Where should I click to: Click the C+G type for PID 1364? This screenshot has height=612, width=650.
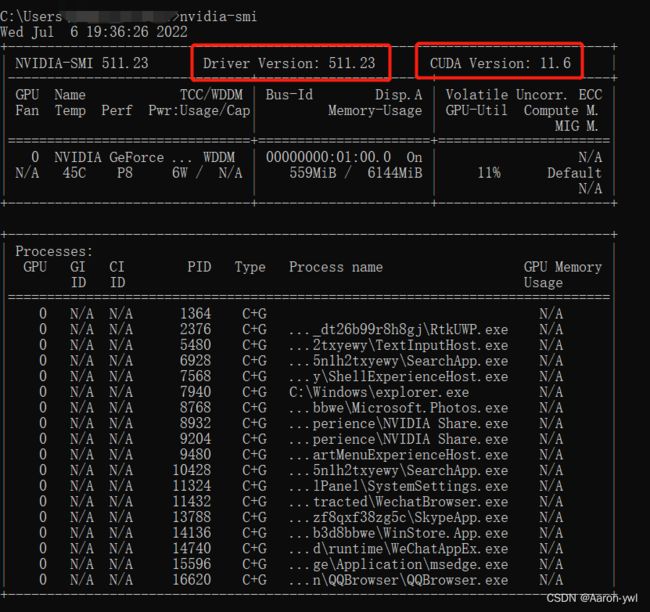click(x=254, y=313)
